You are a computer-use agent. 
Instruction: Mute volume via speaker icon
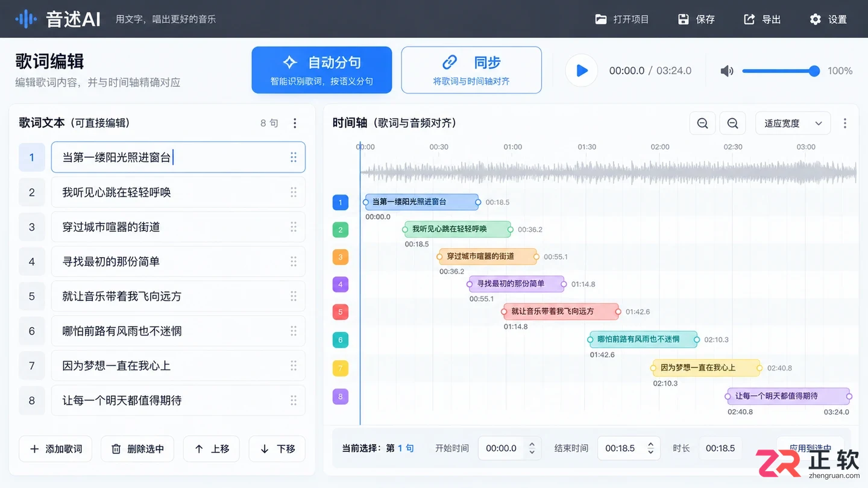tap(727, 71)
